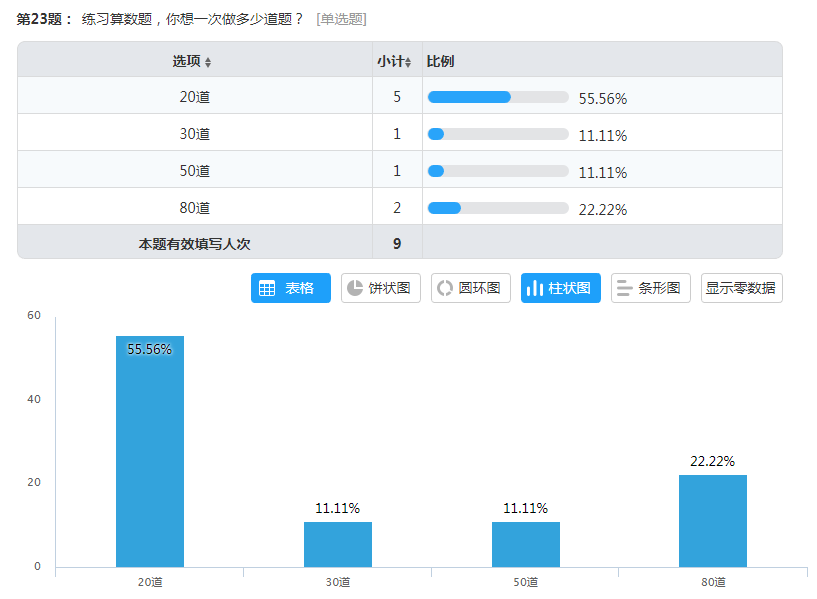Screen dimensions: 817x599
Task: Click the 30道 row progress bar
Action: (x=498, y=134)
